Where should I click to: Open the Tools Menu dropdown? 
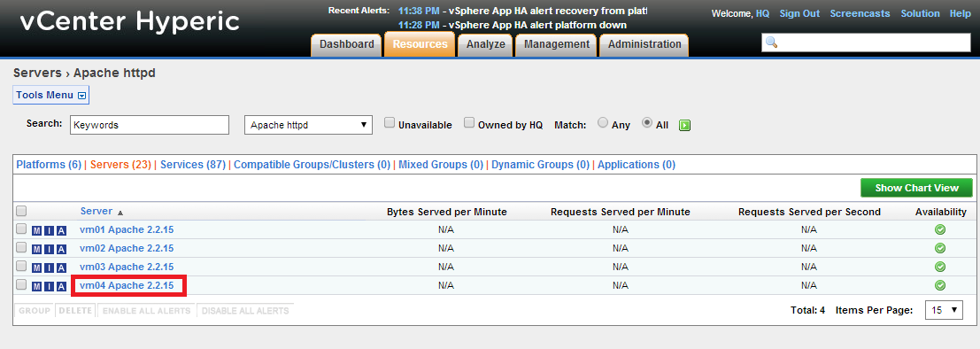pos(50,96)
